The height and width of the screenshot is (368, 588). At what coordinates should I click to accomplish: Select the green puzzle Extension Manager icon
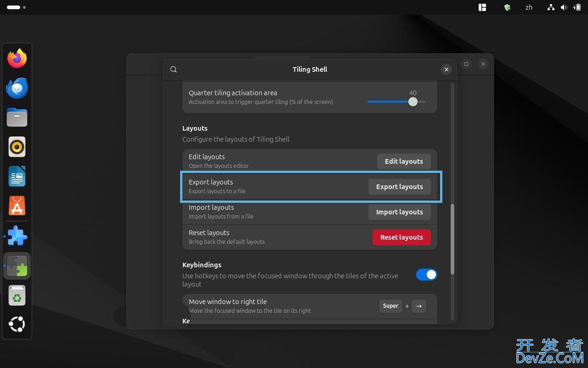[17, 266]
